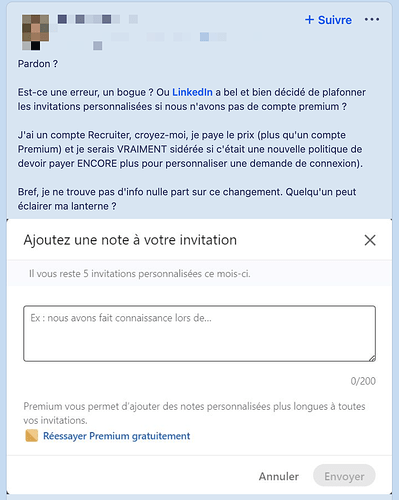The image size is (399, 500).
Task: Close the invitation note dialog with X
Action: point(370,240)
